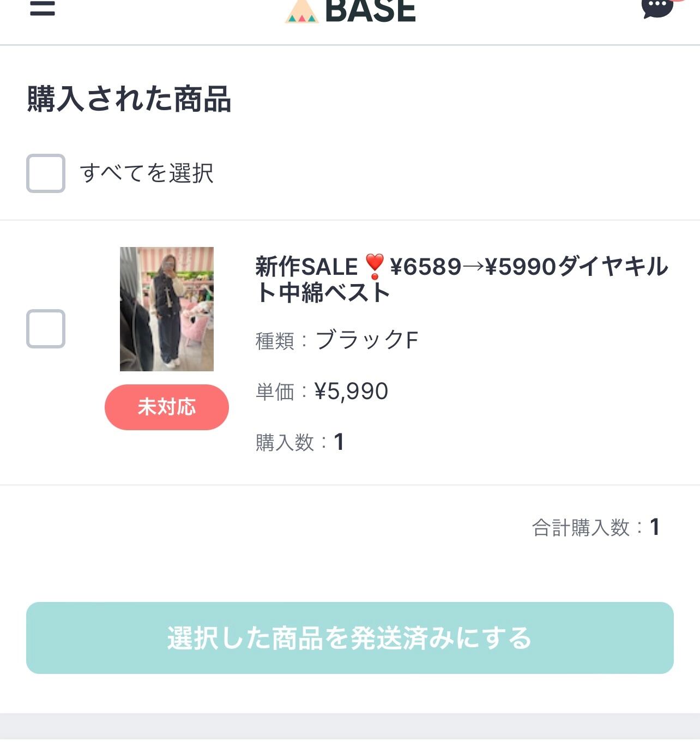Viewport: 700px width, 753px height.
Task: Click the BASE tent logo icon
Action: pyautogui.click(x=301, y=12)
